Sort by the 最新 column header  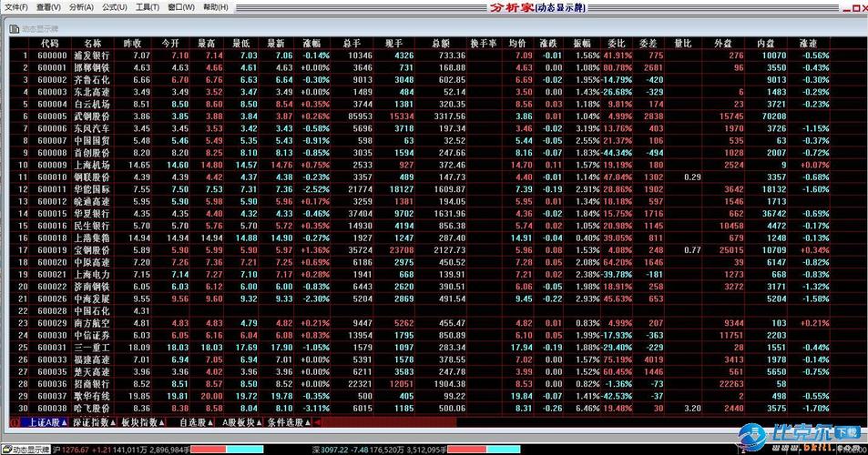[276, 43]
